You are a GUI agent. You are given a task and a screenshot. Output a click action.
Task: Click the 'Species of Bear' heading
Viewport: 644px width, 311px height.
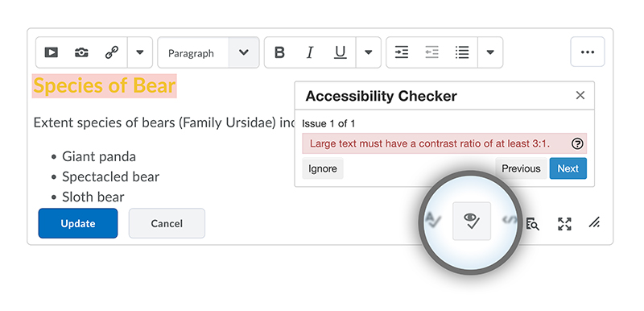[x=105, y=86]
